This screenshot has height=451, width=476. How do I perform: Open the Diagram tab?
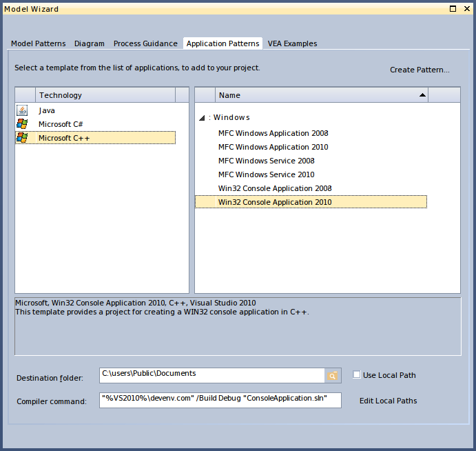pos(90,43)
